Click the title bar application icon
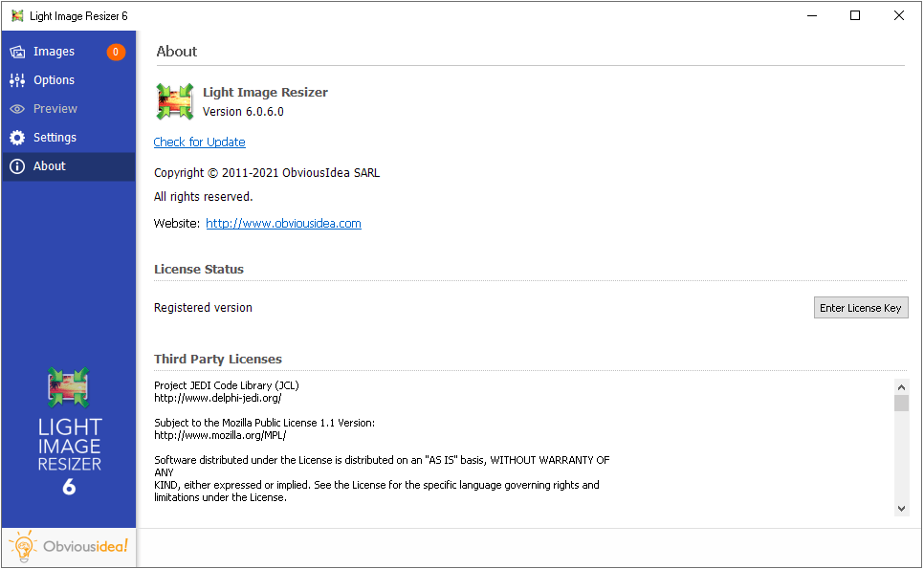The width and height of the screenshot is (924, 569). [17, 16]
